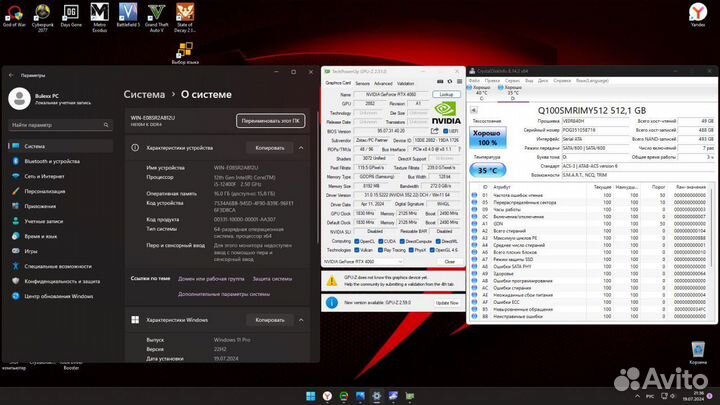The height and width of the screenshot is (405, 720).
Task: Select the C: disk tab at 40 °C
Action: [480, 93]
